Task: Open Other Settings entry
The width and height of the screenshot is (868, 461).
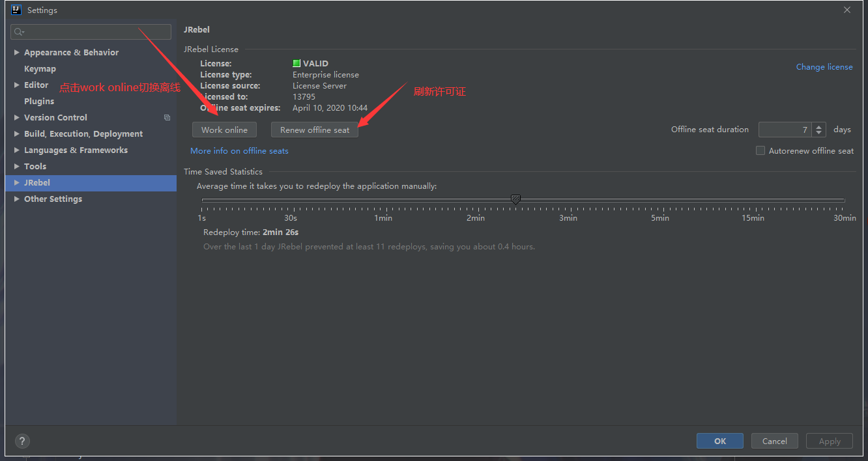Action: 53,199
